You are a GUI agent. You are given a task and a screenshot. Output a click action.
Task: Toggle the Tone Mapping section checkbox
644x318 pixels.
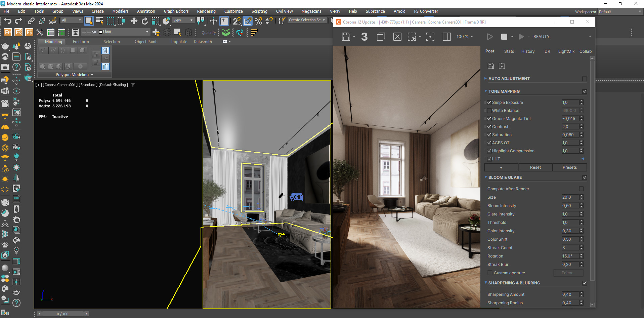[585, 91]
